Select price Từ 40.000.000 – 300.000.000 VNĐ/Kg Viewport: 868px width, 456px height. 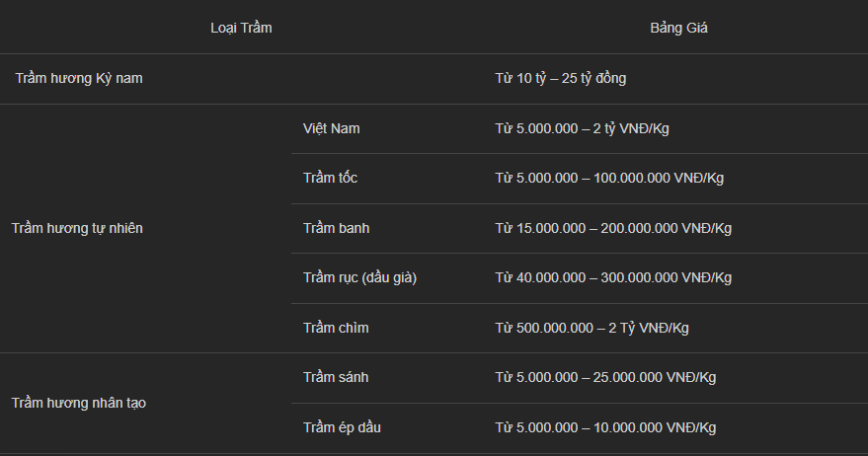pos(613,277)
